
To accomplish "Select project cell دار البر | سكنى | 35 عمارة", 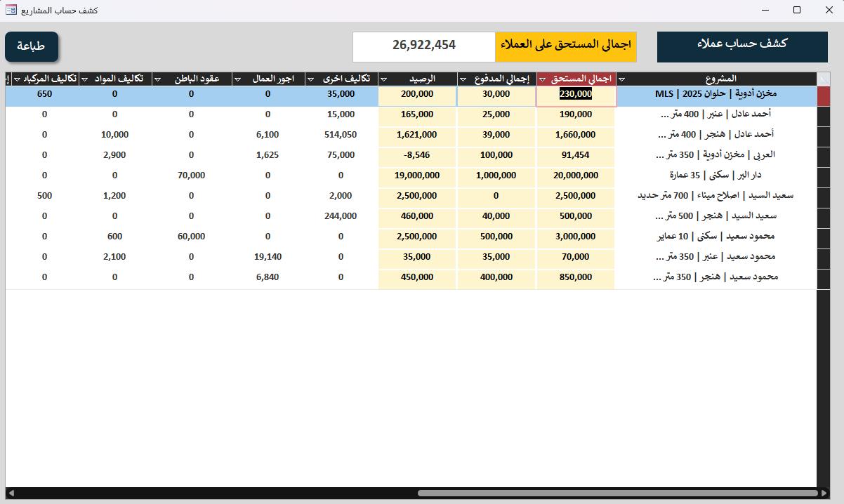I will (x=717, y=178).
